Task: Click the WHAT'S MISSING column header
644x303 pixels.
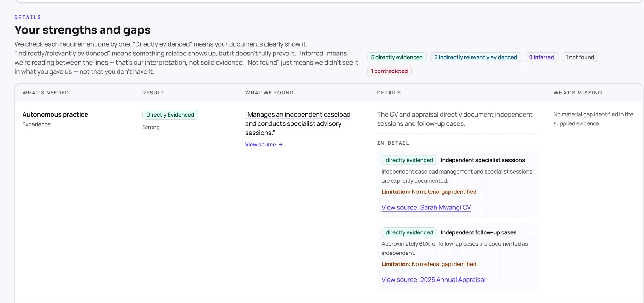Action: pyautogui.click(x=578, y=93)
